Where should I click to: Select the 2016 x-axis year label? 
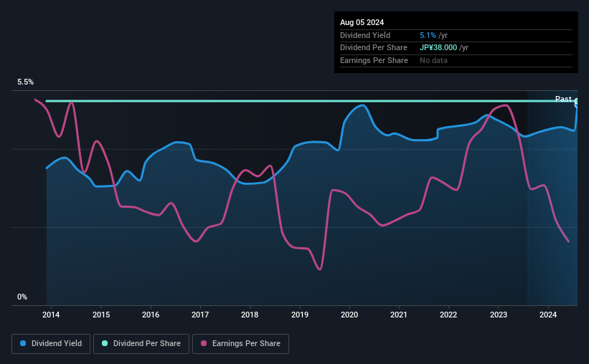151,315
